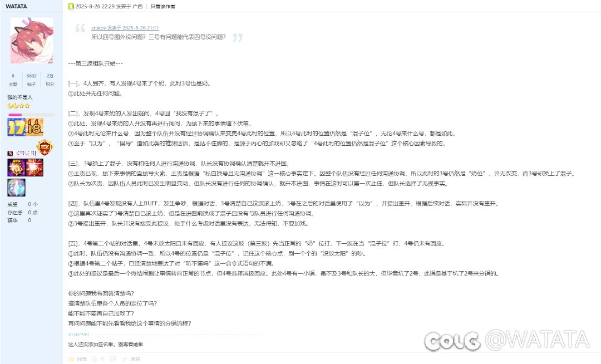The image size is (601, 364).
Task: Click the purple star medal icon
Action: (x=17, y=168)
